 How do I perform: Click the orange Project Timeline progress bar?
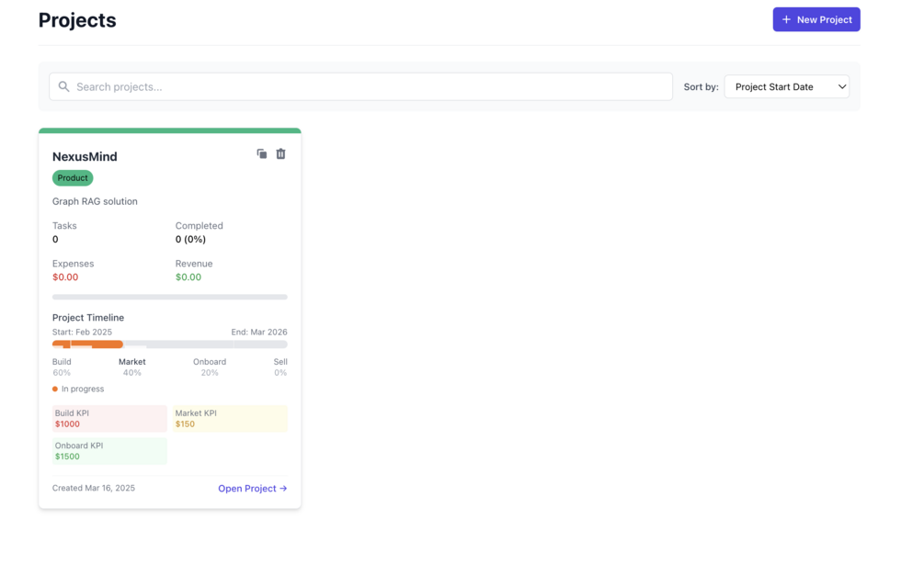click(x=88, y=344)
